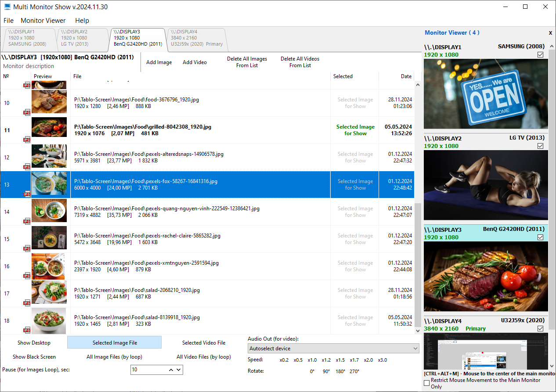556x392 pixels.
Task: Click Show Black Screen button
Action: point(34,357)
